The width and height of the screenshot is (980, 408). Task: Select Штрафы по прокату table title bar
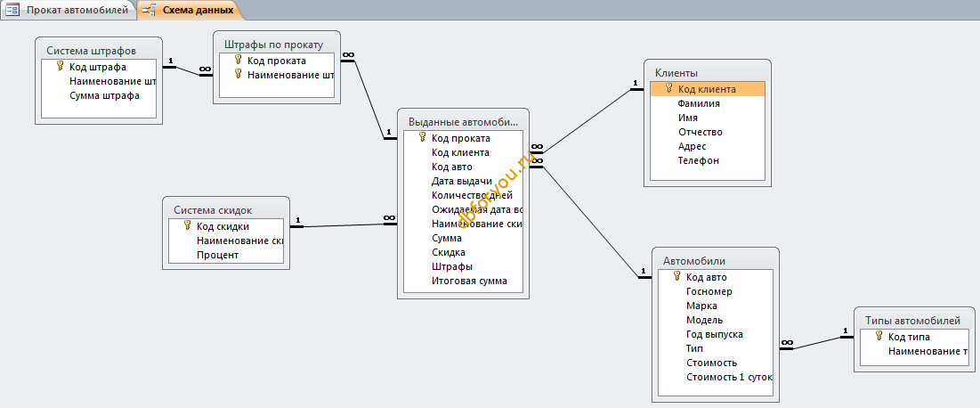(x=277, y=45)
